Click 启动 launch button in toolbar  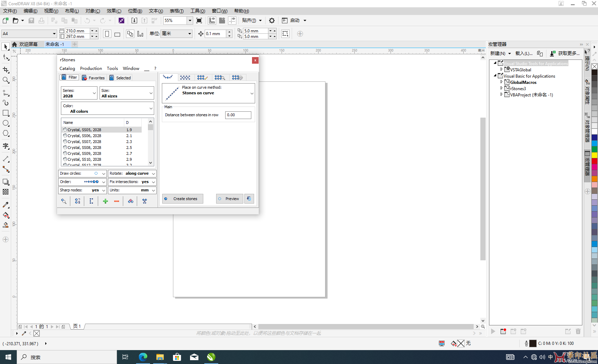294,21
